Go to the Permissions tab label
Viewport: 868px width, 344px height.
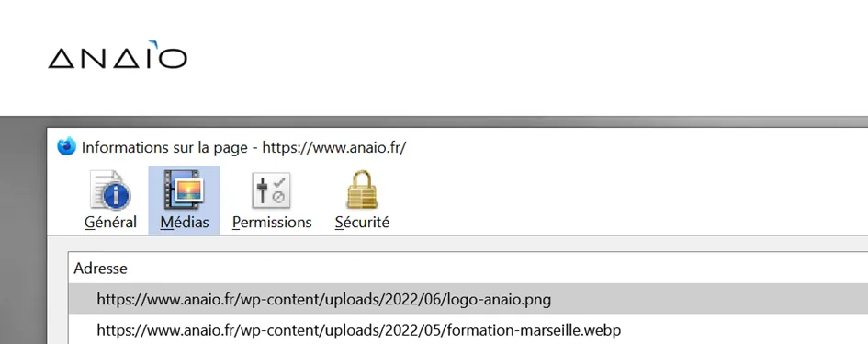pos(272,223)
